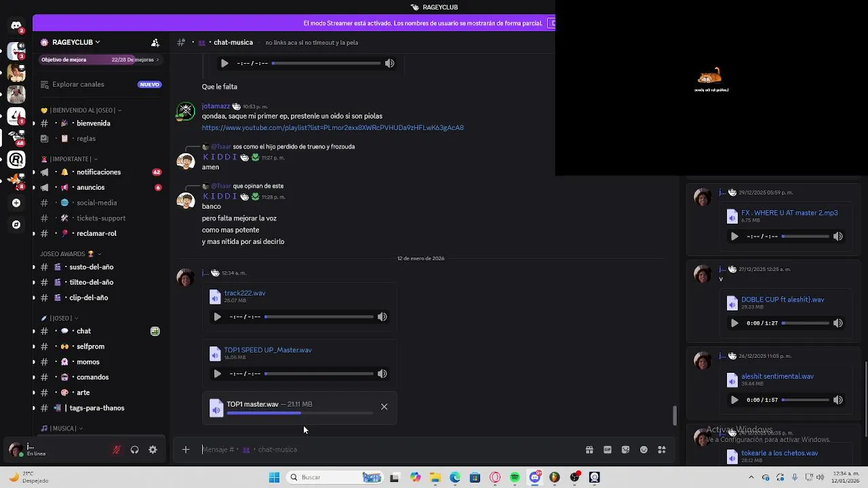Mute volume on FX . WHERE U AT player
The image size is (868, 488).
(838, 237)
